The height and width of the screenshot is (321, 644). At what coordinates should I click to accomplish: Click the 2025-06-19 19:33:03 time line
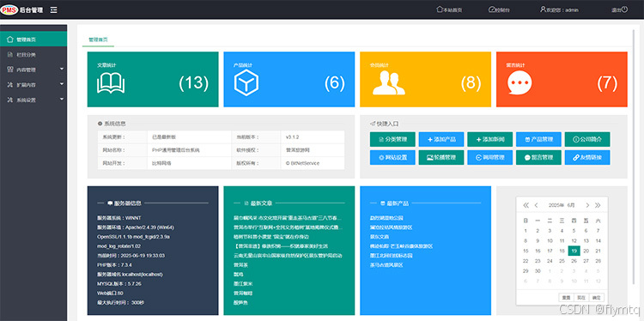tap(131, 255)
